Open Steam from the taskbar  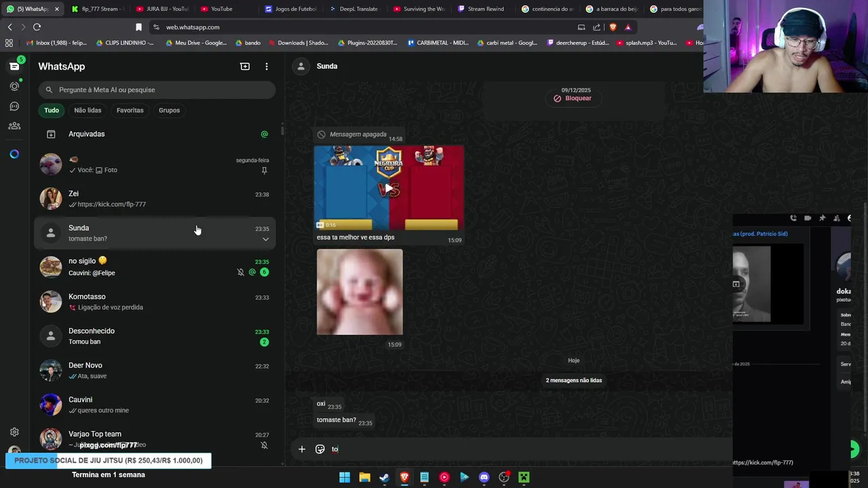point(384,477)
